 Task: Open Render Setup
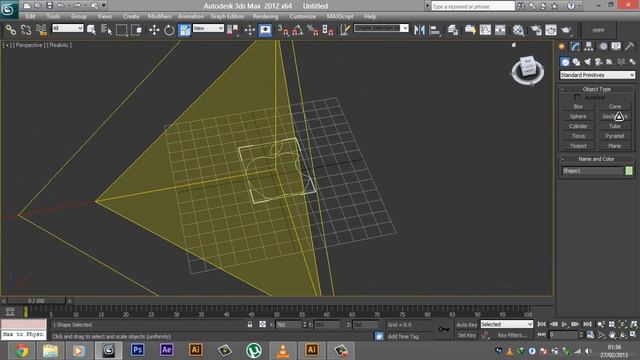coord(536,30)
